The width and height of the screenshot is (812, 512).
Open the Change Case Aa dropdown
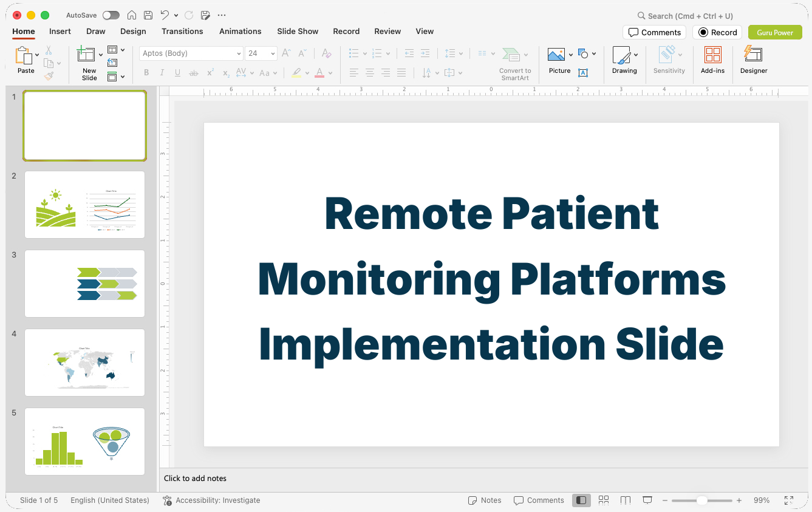[268, 73]
